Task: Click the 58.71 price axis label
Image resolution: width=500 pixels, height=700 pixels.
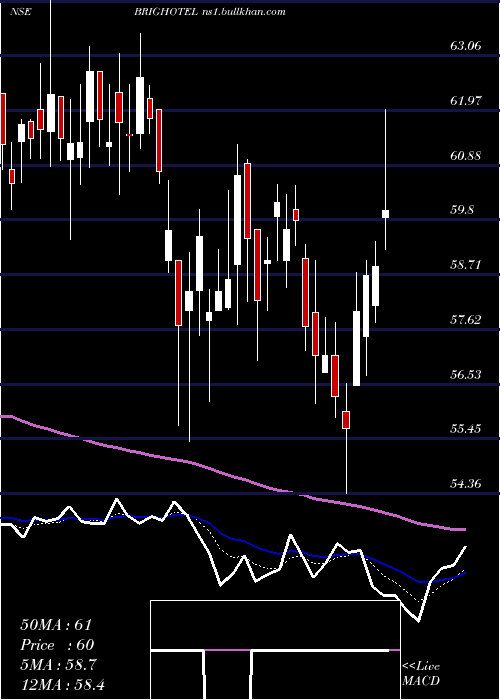Action: (465, 265)
